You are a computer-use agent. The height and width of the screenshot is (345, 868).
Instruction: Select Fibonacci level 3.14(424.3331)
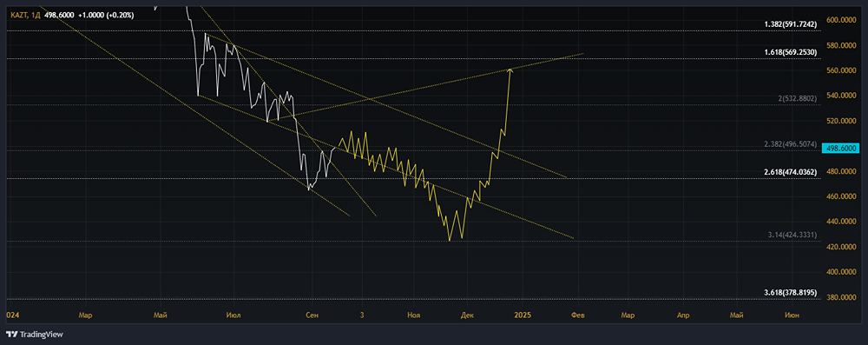(x=792, y=236)
